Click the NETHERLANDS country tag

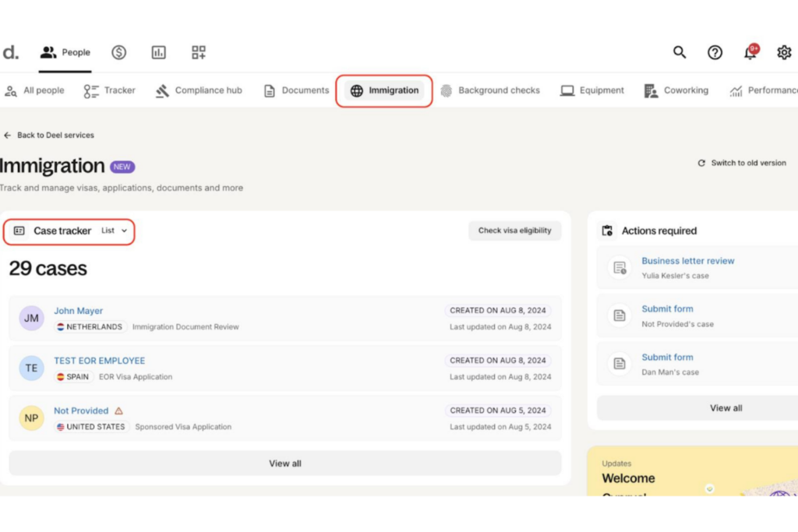(90, 326)
